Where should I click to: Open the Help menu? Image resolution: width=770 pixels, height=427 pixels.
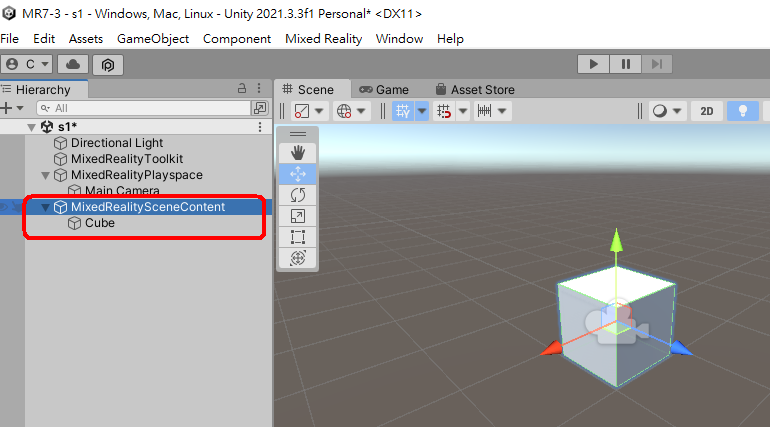click(x=450, y=39)
